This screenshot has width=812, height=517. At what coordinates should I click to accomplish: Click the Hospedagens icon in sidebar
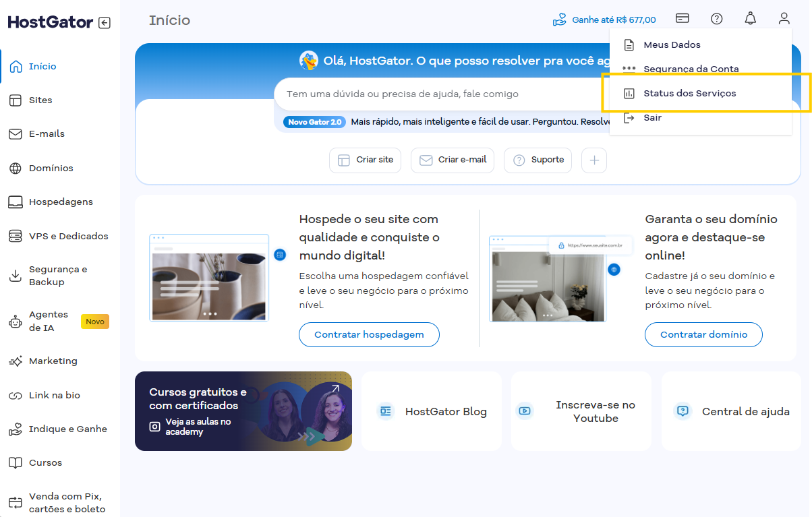pos(16,202)
